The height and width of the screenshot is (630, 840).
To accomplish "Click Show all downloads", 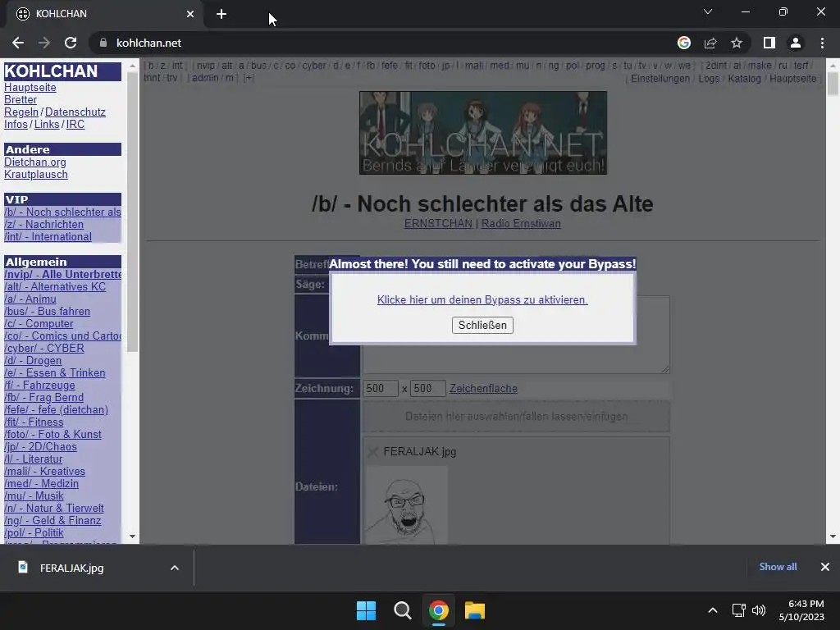I will pyautogui.click(x=778, y=567).
